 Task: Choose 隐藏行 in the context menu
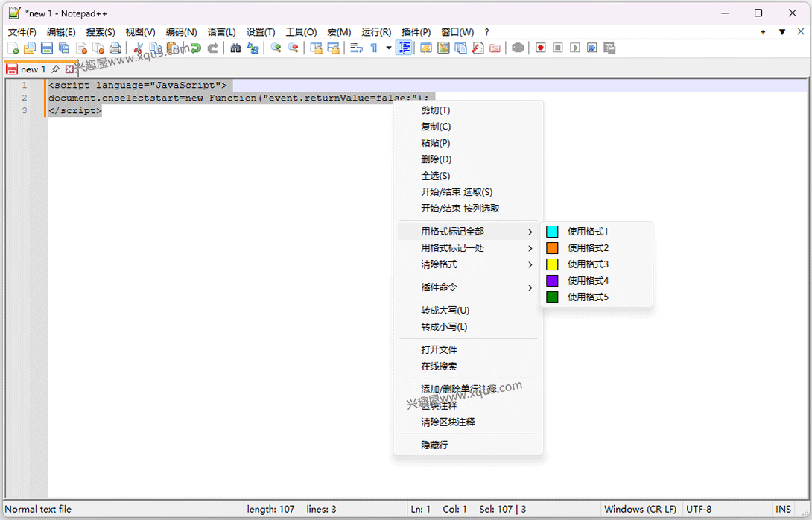(x=468, y=446)
